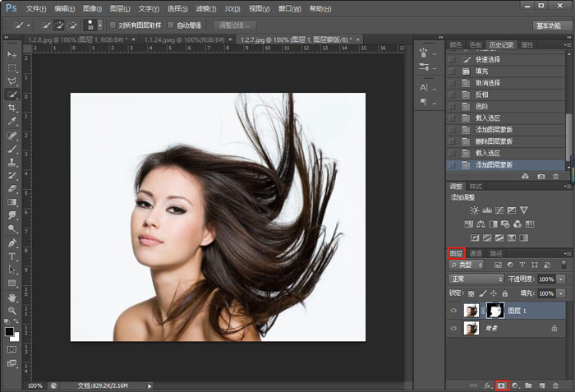Switch to the 通道 tab
575x392 pixels.
(476, 253)
